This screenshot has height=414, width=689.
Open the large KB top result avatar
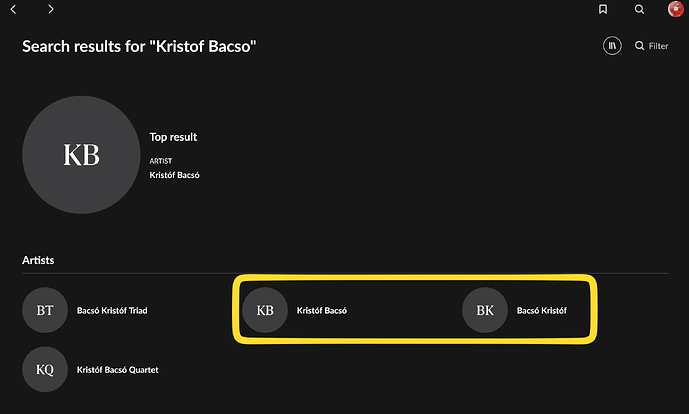(81, 155)
